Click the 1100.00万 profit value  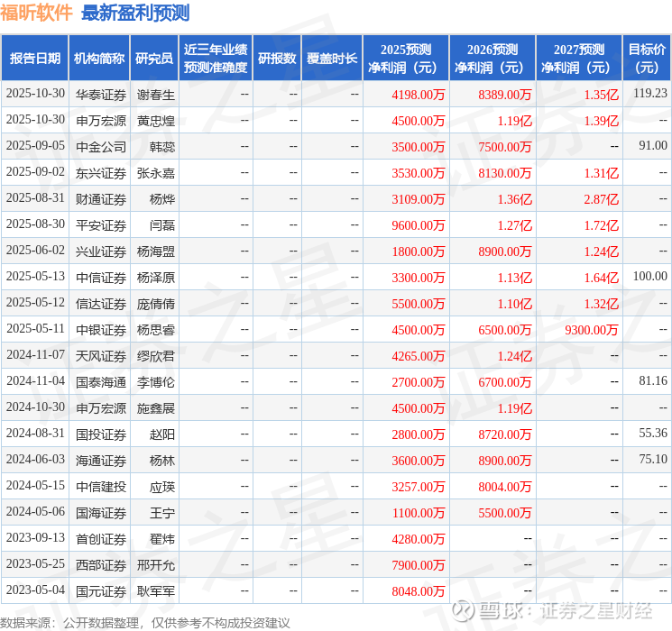pos(419,513)
